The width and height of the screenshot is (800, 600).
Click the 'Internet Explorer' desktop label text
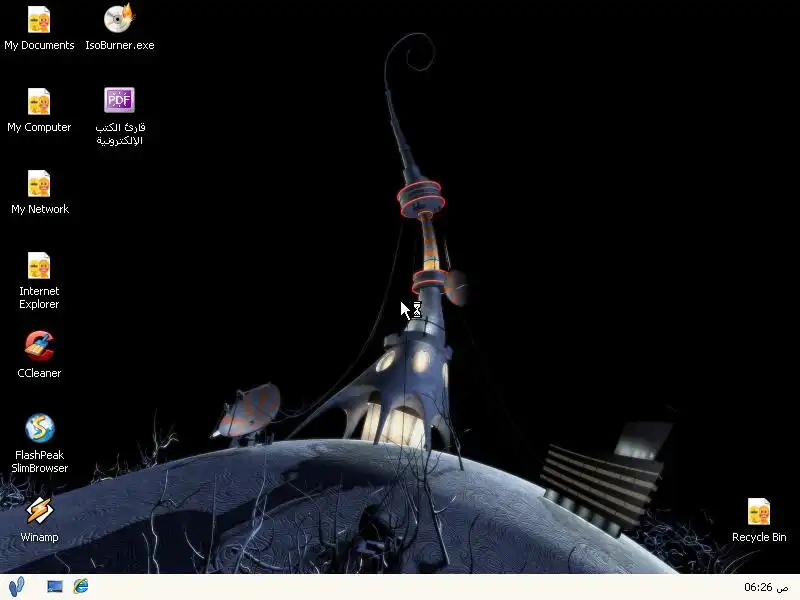(x=39, y=297)
